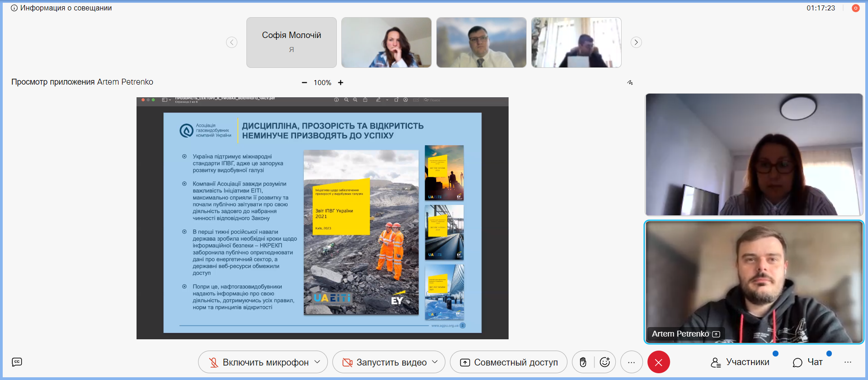
Task: Click the recording indicator icon
Action: (855, 8)
